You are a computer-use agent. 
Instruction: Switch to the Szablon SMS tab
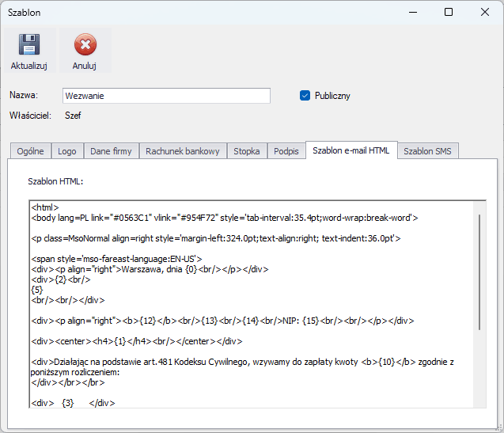[x=427, y=151]
